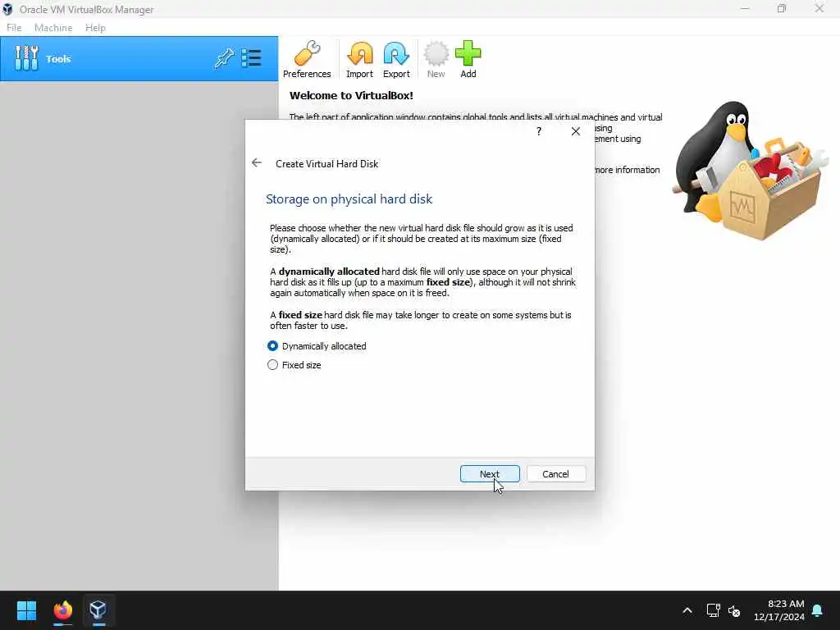The width and height of the screenshot is (840, 630).
Task: Click the VirtualBox taskbar icon
Action: point(98,610)
